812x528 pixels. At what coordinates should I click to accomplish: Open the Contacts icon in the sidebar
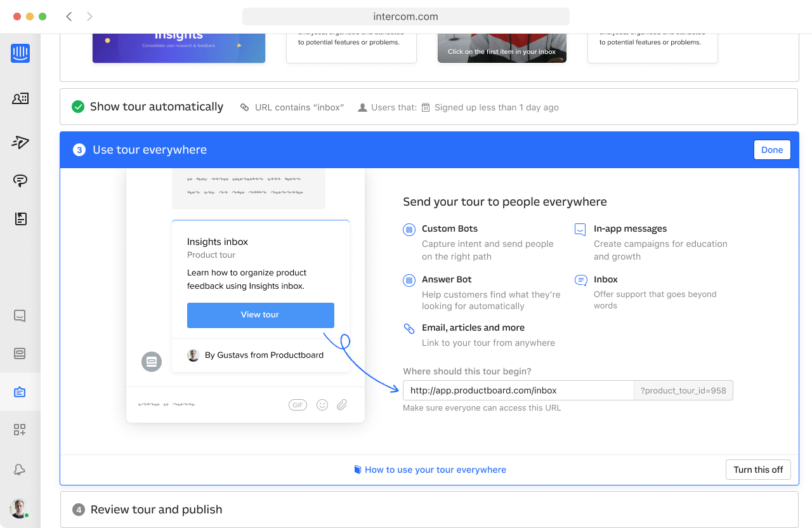click(x=20, y=98)
